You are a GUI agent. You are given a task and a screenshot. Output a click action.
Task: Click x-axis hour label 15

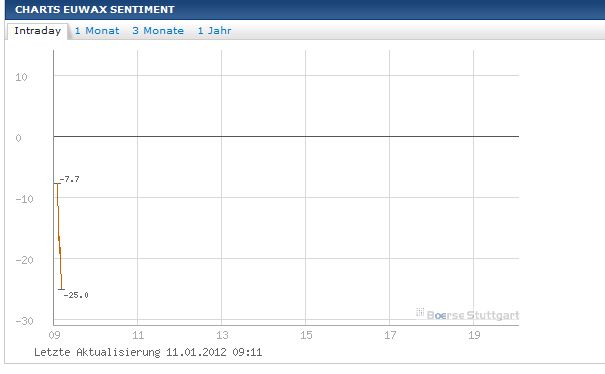pos(306,335)
